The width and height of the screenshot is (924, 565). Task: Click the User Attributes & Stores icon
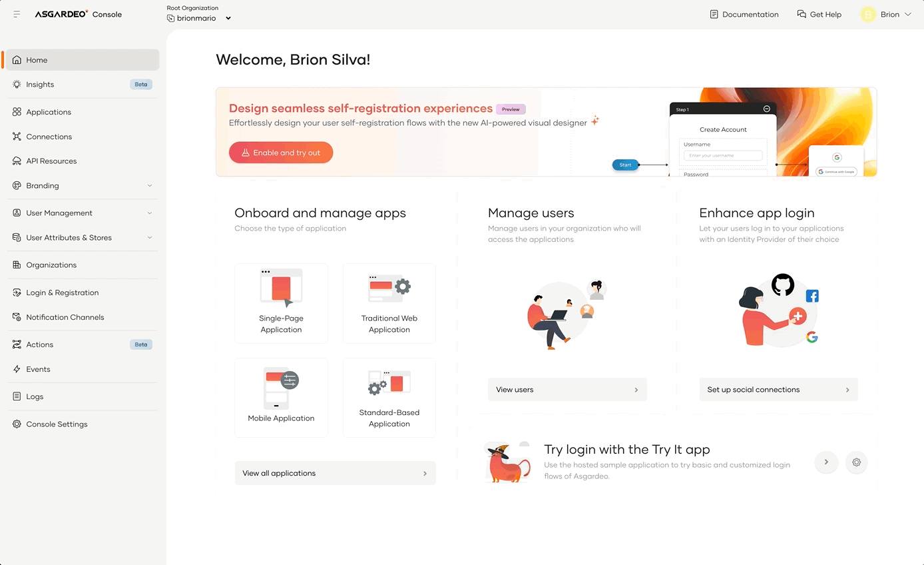pos(17,238)
